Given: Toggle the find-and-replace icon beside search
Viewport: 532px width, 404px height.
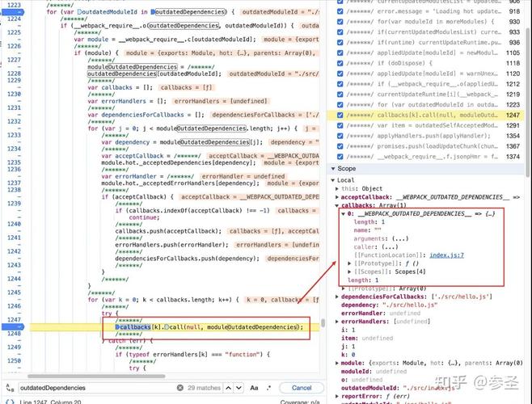Looking at the screenshot, I should [10, 388].
